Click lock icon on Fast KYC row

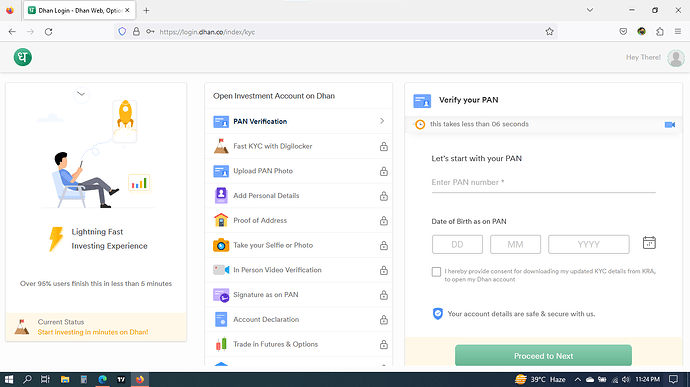384,147
